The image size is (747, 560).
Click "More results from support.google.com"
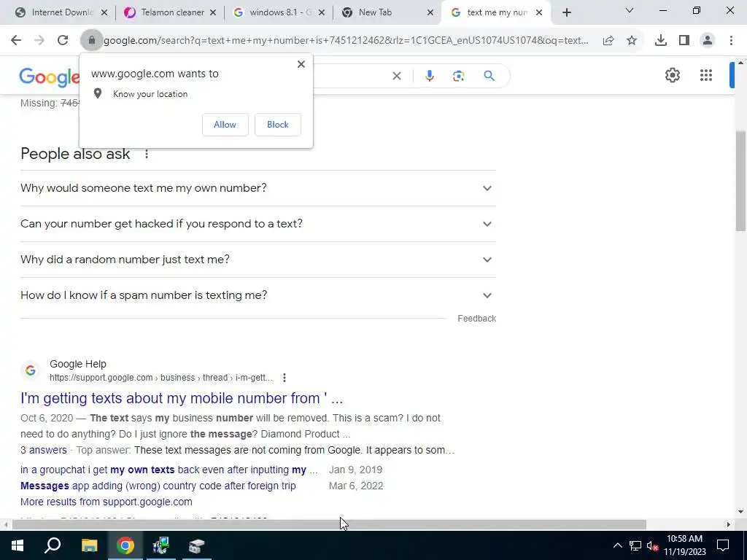tap(107, 502)
